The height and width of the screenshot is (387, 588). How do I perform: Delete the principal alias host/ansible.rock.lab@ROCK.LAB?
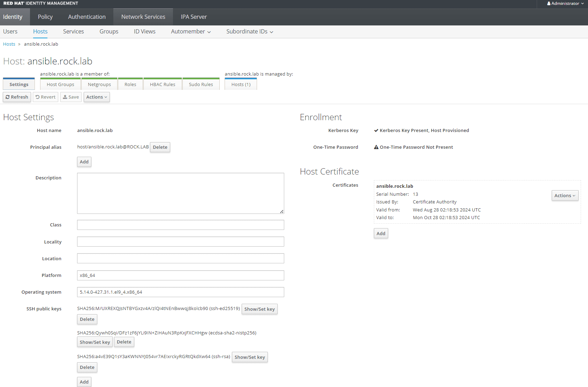pyautogui.click(x=160, y=147)
